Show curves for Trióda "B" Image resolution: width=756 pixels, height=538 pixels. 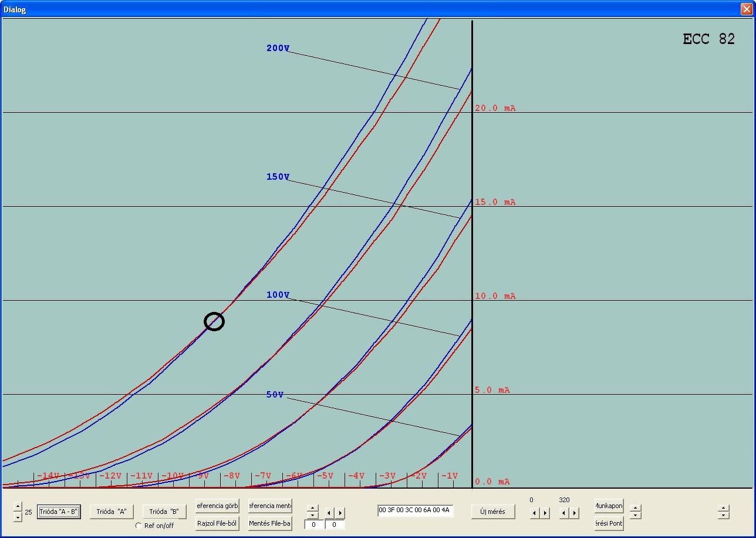tap(164, 512)
